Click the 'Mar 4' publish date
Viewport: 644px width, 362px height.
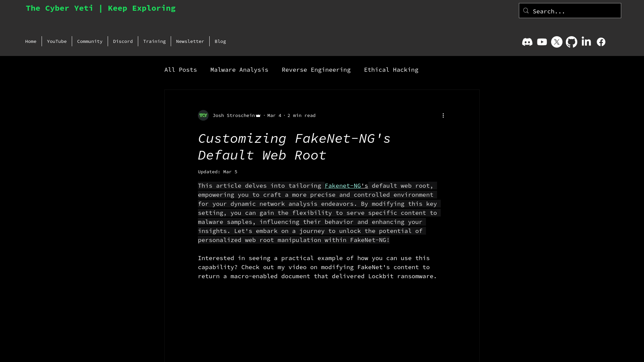pos(274,115)
